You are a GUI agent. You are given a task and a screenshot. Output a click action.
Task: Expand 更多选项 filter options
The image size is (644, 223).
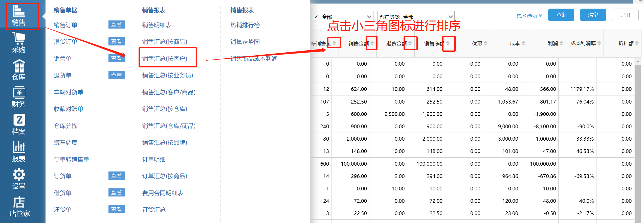click(529, 16)
